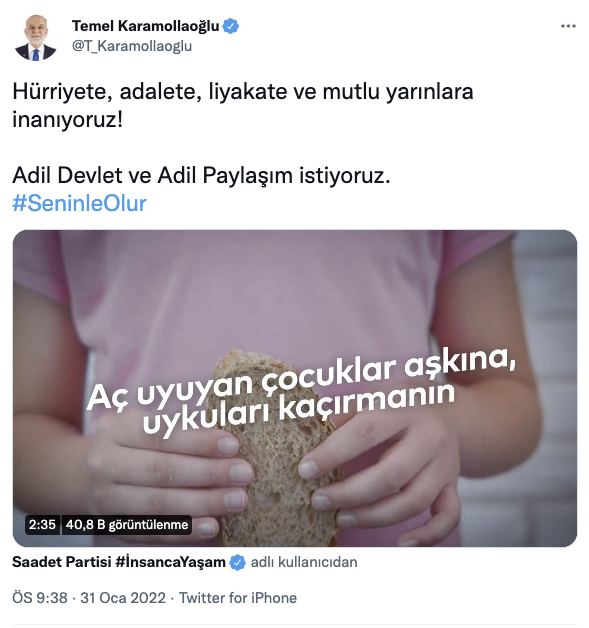Open the Temel Karamollaoğlu display name
589x628 pixels.
pos(146,26)
